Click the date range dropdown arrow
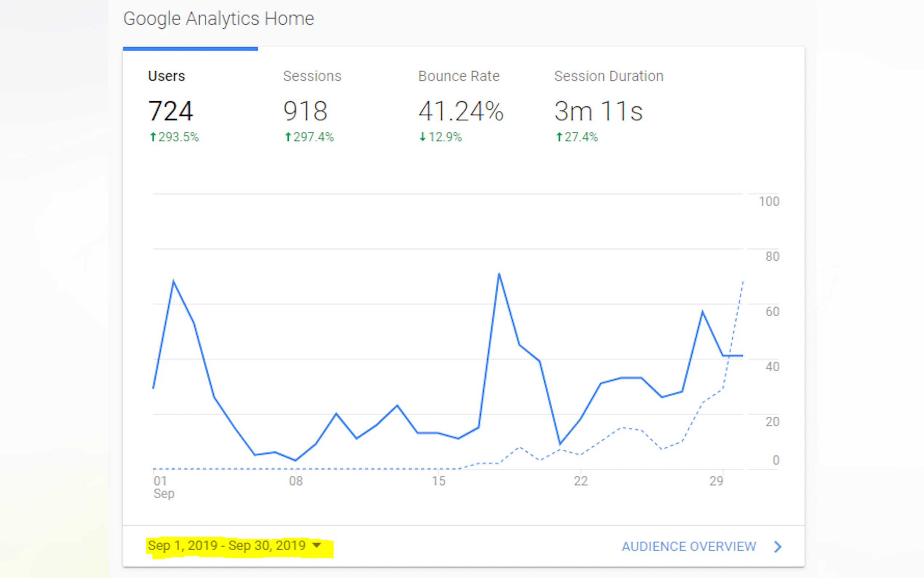 (316, 545)
